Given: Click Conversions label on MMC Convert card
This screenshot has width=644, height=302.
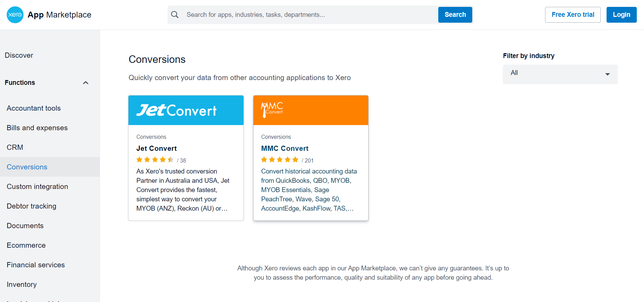Looking at the screenshot, I should [x=276, y=137].
